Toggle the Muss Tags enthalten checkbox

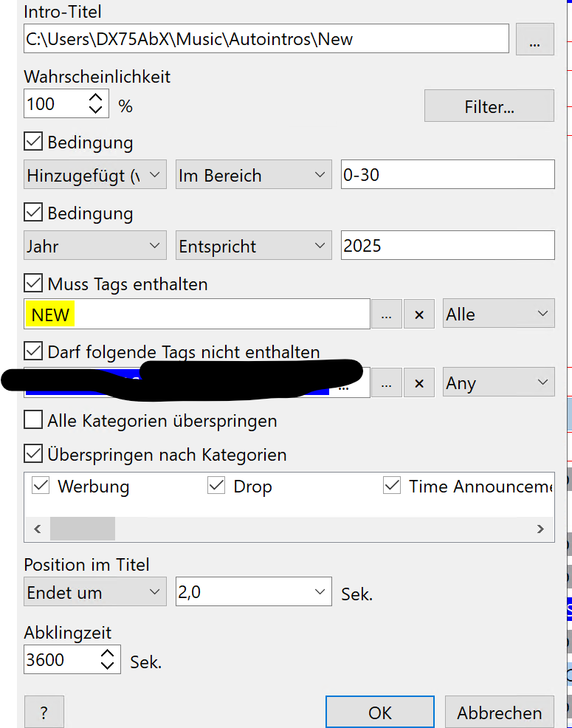pos(33,284)
